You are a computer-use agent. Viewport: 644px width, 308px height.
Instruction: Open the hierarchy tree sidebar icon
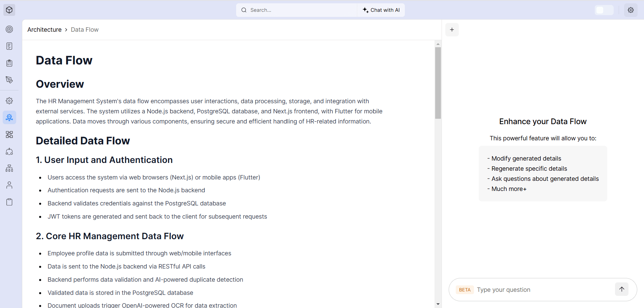[9, 168]
